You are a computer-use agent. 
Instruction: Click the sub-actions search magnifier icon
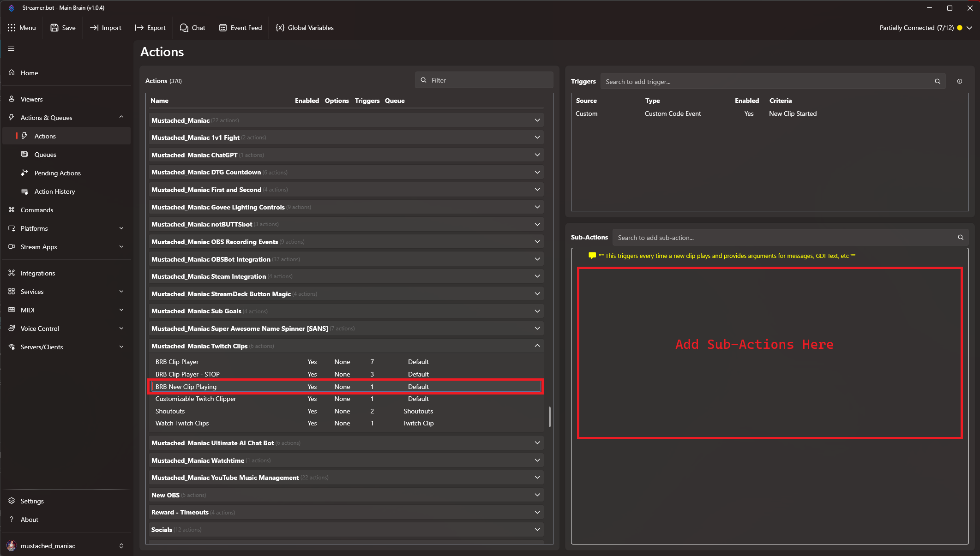pyautogui.click(x=961, y=238)
